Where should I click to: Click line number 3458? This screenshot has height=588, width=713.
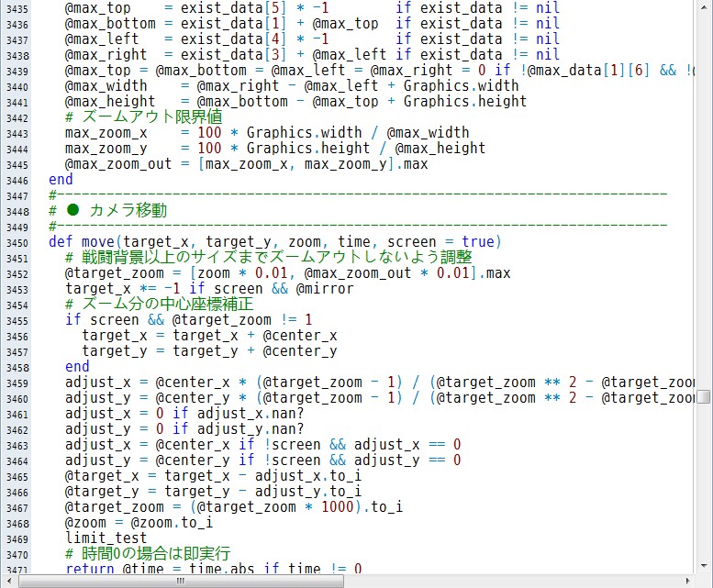17,368
